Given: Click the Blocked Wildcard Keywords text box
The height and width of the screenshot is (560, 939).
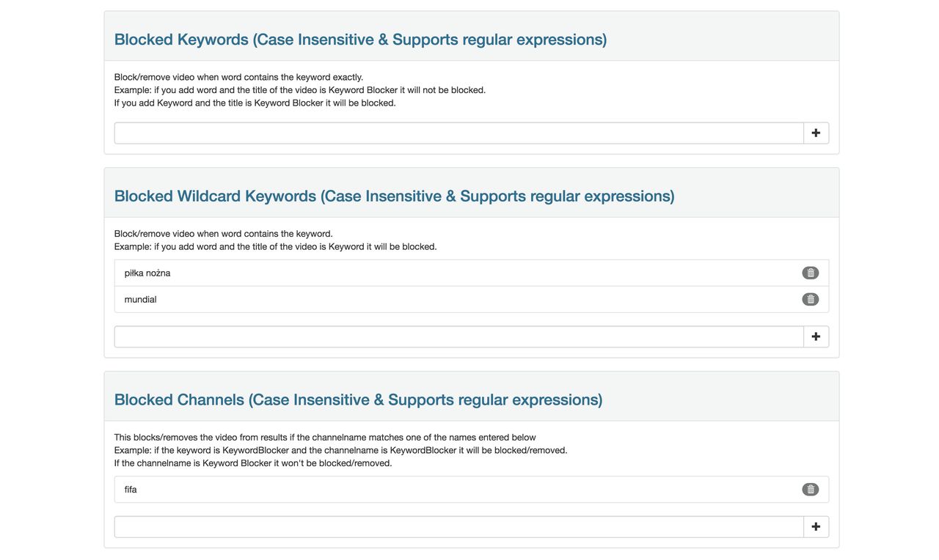Looking at the screenshot, I should pos(458,337).
